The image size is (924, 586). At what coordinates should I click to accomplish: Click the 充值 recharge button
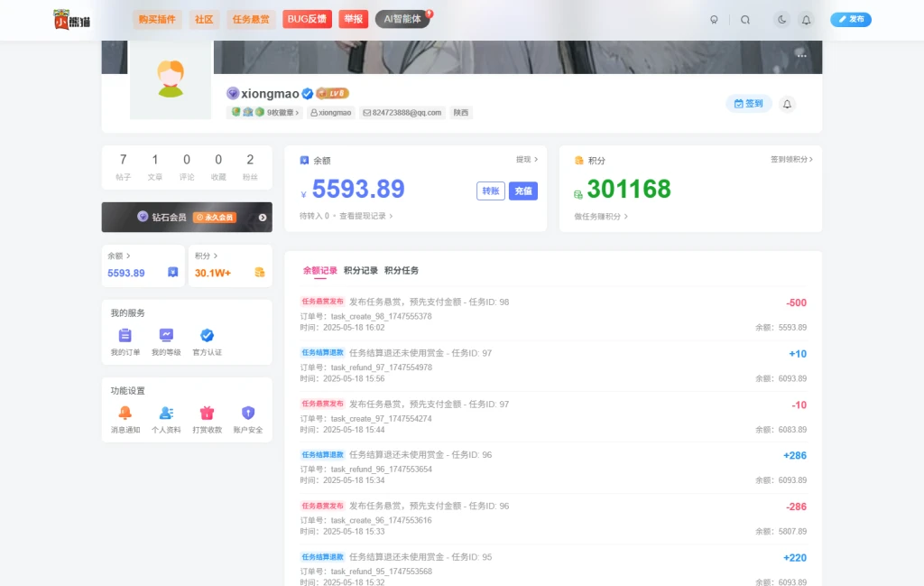tap(522, 191)
